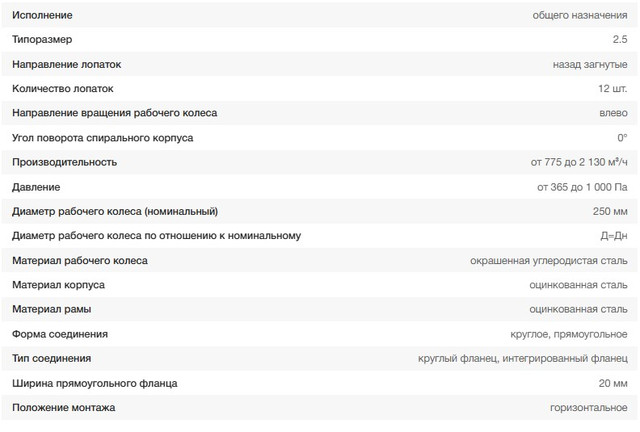Click the 'горизонтальное' mounting position value

[x=588, y=408]
